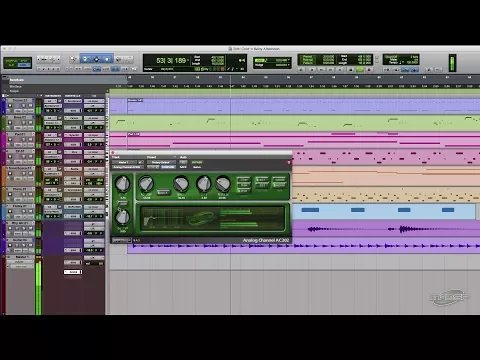Enable Grid edit mode
480x360 pixels.
(x=23, y=65)
